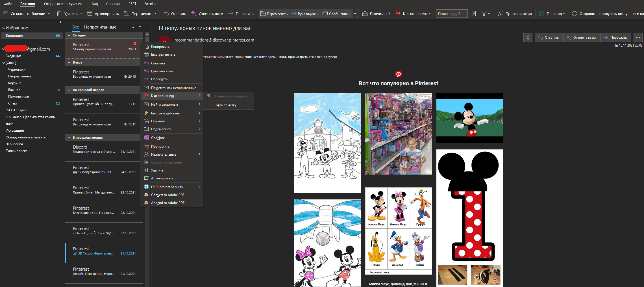The image size is (644, 287).
Task: Click the Read Aloud icon
Action: (500, 14)
